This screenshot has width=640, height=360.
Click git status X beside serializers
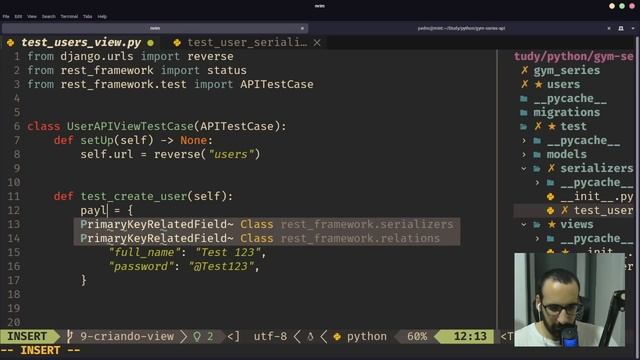551,168
